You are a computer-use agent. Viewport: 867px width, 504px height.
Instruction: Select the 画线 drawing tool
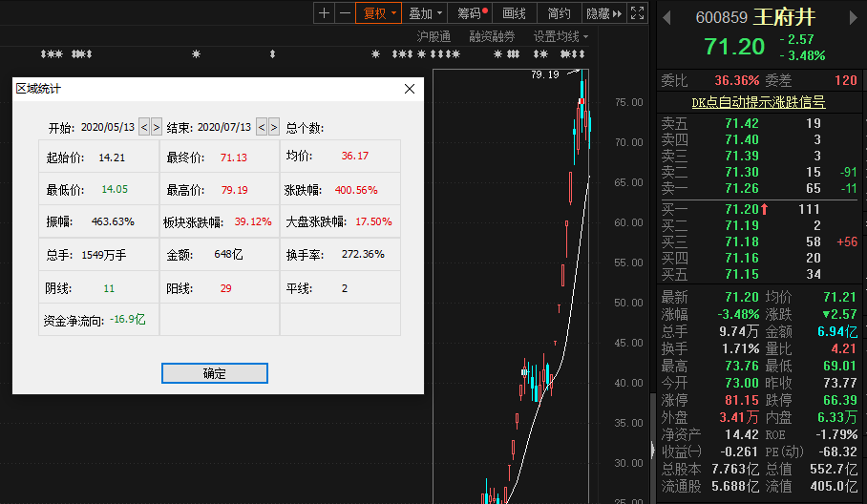515,12
